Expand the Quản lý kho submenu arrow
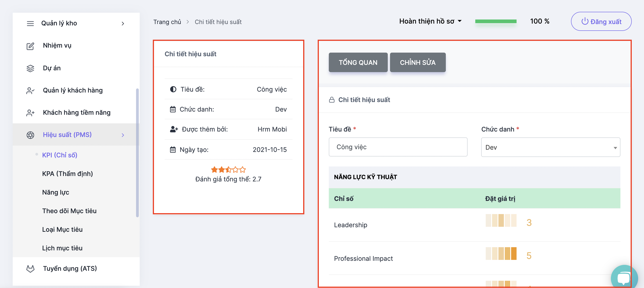The width and height of the screenshot is (644, 288). pyautogui.click(x=123, y=24)
